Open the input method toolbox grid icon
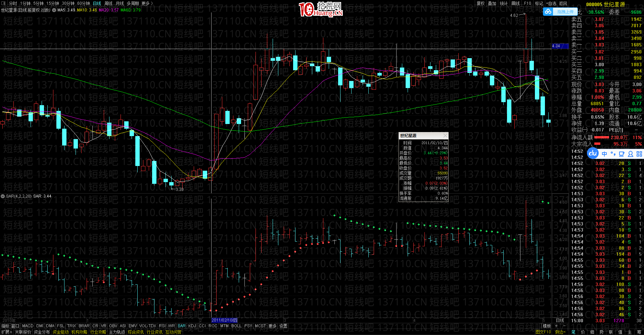Viewport: 644px width, 335px height. tap(639, 154)
